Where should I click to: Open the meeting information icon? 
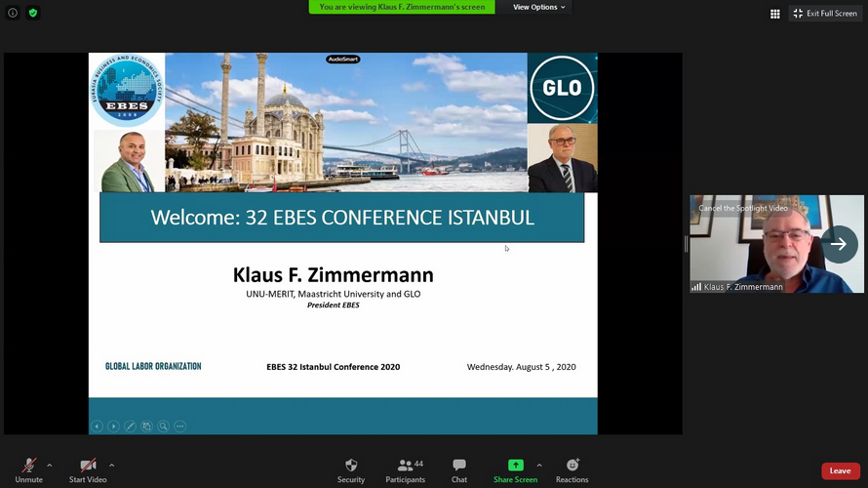[13, 13]
